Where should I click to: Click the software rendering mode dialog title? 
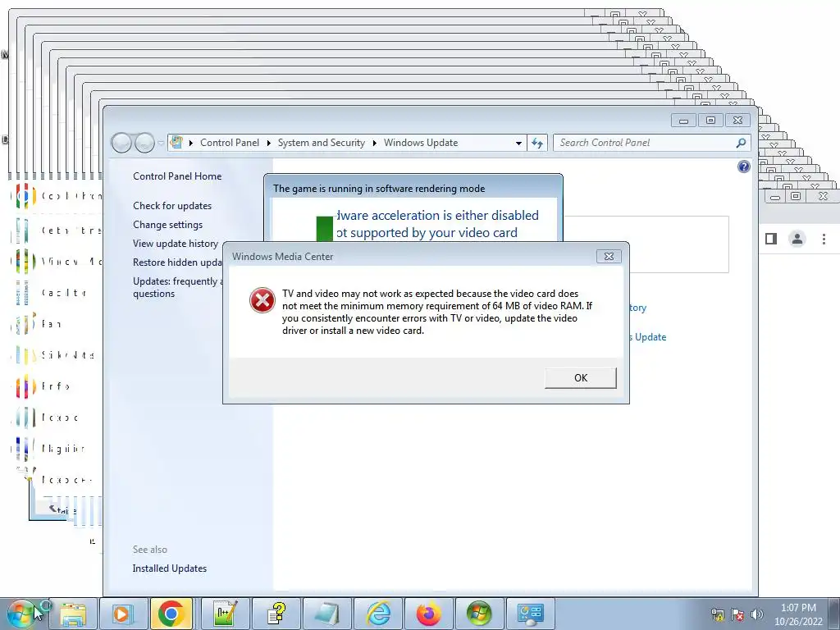click(x=379, y=189)
